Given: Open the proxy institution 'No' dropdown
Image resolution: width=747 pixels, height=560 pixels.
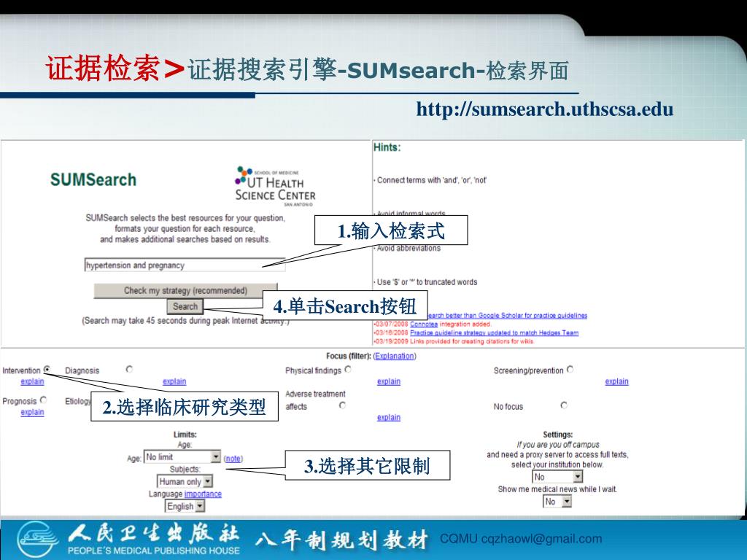Looking at the screenshot, I should (557, 477).
